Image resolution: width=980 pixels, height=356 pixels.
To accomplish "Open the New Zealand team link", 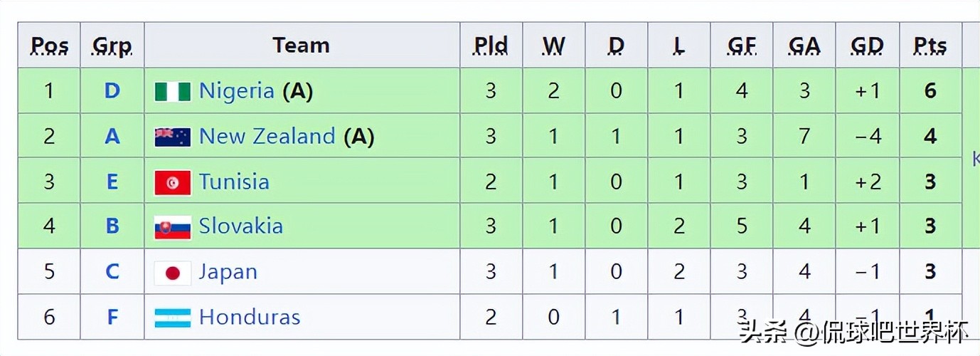I will coord(267,137).
